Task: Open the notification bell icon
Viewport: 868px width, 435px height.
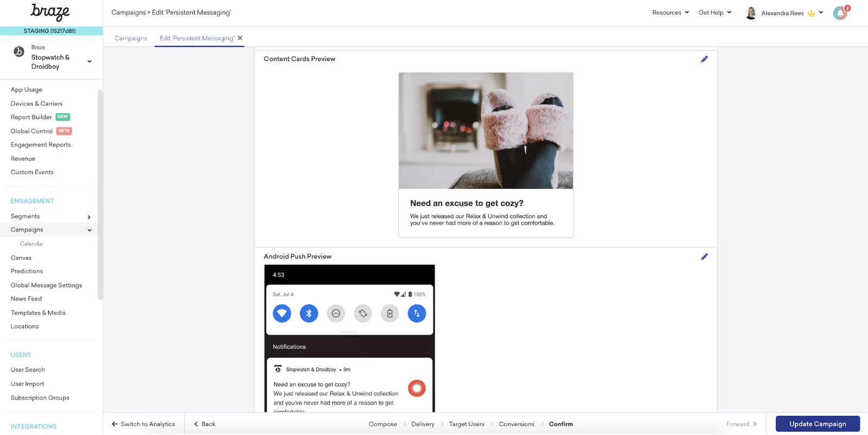Action: (x=840, y=13)
